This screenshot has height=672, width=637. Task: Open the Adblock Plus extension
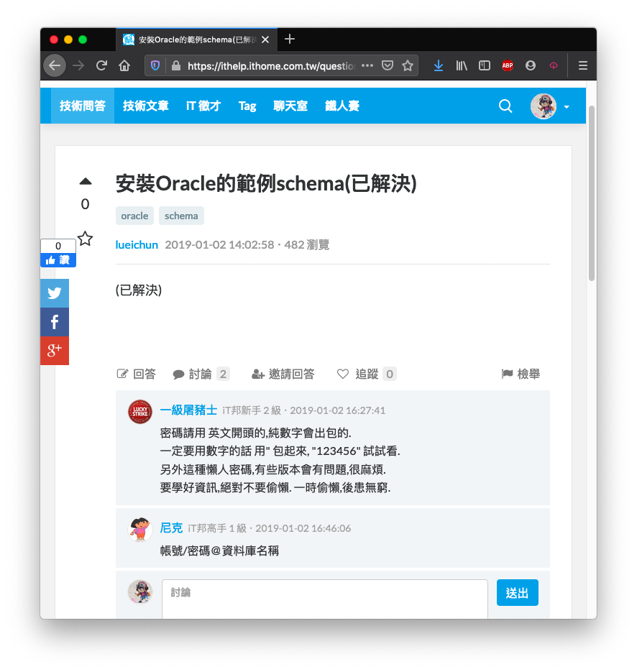pyautogui.click(x=508, y=65)
